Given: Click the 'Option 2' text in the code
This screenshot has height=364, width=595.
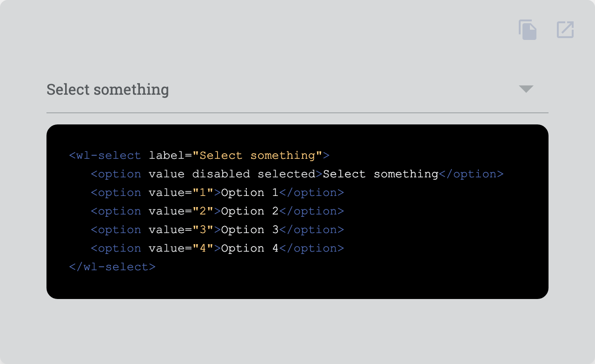Looking at the screenshot, I should tap(250, 211).
